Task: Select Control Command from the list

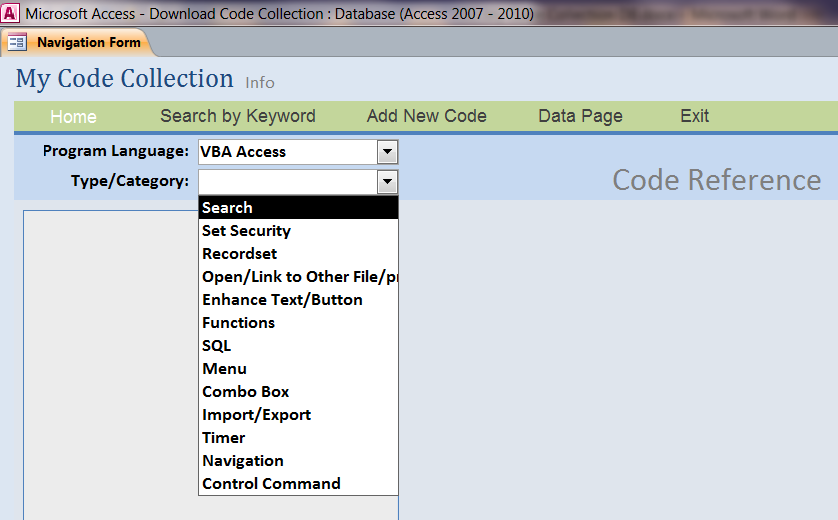Action: click(x=298, y=483)
